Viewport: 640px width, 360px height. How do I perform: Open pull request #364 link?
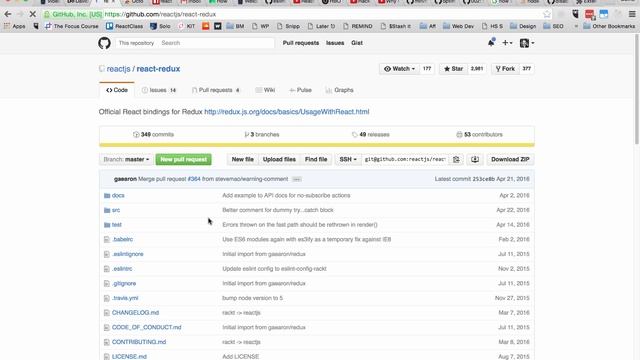[194, 179]
